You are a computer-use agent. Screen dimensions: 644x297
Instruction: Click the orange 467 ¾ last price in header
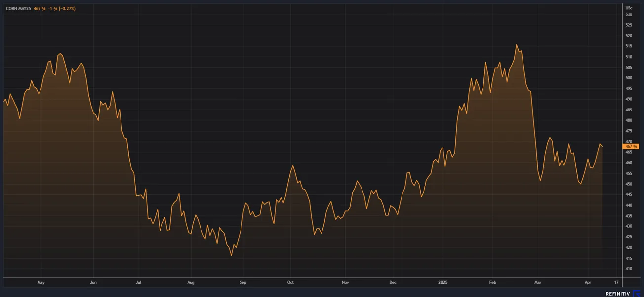tap(40, 9)
